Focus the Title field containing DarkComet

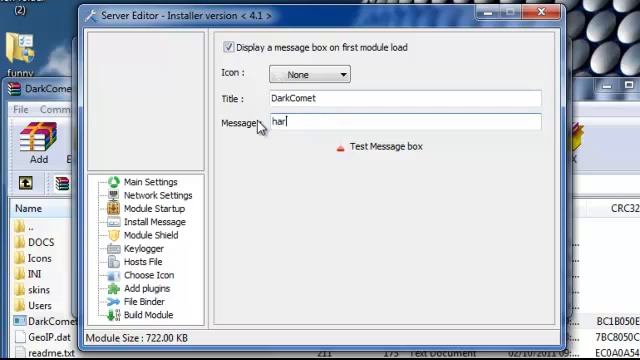[x=405, y=98]
